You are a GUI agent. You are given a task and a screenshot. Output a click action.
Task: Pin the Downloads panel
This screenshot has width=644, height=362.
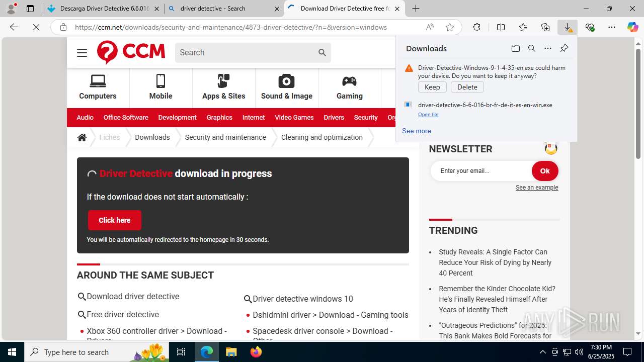tap(564, 48)
